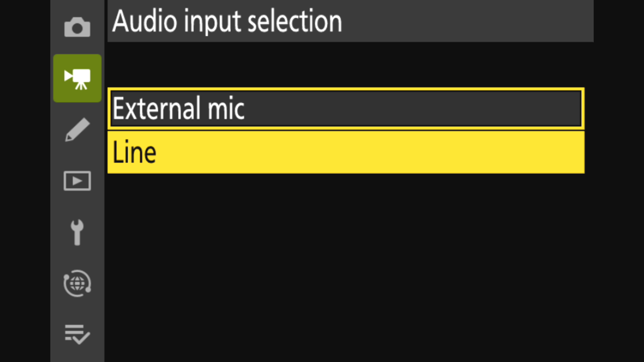
Task: Switch to the Playback tab
Action: coord(77,181)
